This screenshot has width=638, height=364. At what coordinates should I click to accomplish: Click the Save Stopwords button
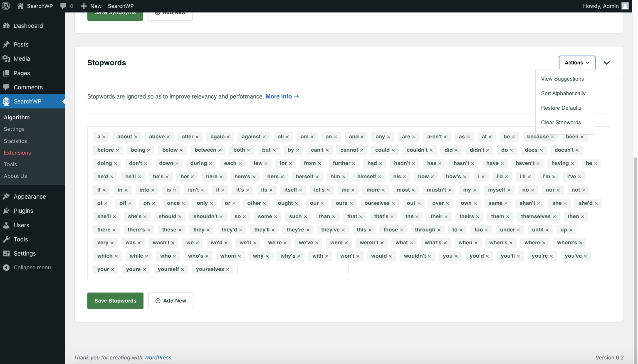(115, 300)
